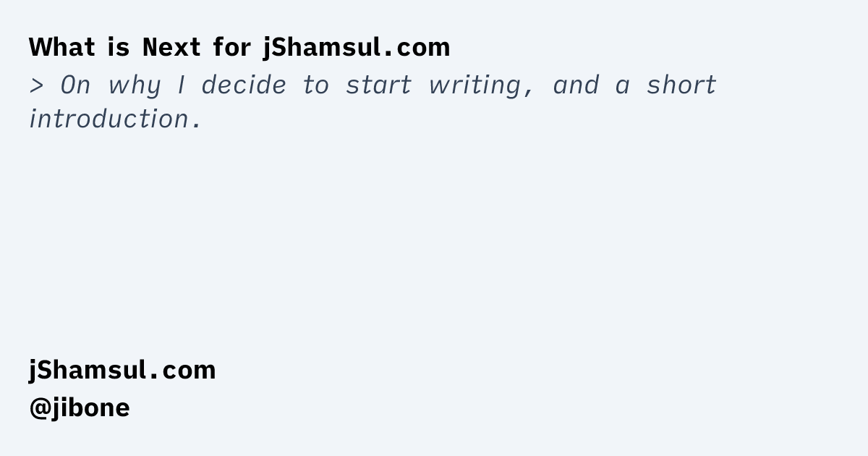Click the bold bottom jShamsul.com site name
The height and width of the screenshot is (456, 868).
pos(122,370)
